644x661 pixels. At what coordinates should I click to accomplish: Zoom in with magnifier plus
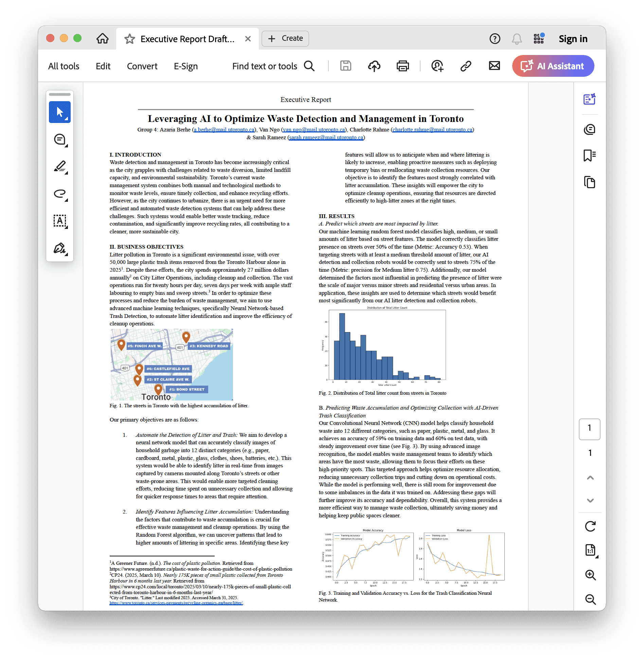pyautogui.click(x=590, y=575)
